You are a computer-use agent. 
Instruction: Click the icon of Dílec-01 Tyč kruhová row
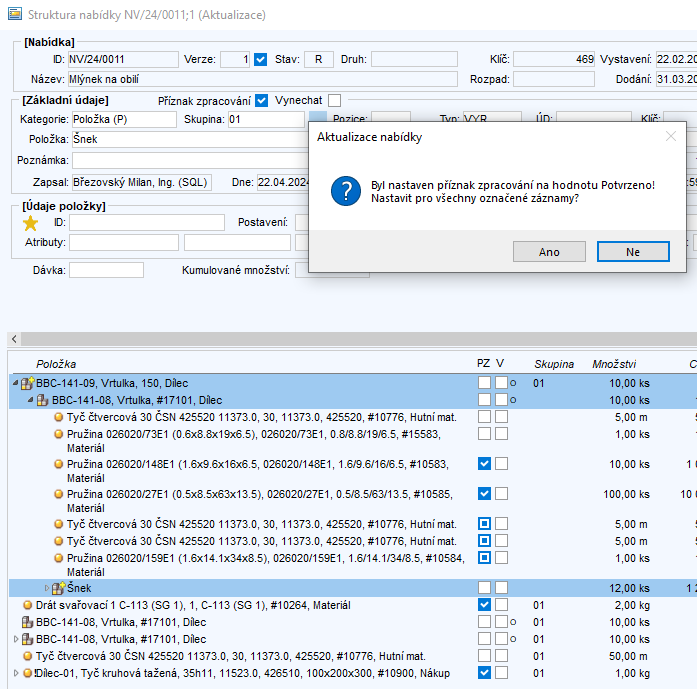(x=27, y=673)
